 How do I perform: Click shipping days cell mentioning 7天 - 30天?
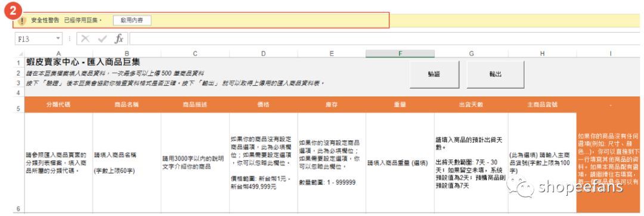471,163
